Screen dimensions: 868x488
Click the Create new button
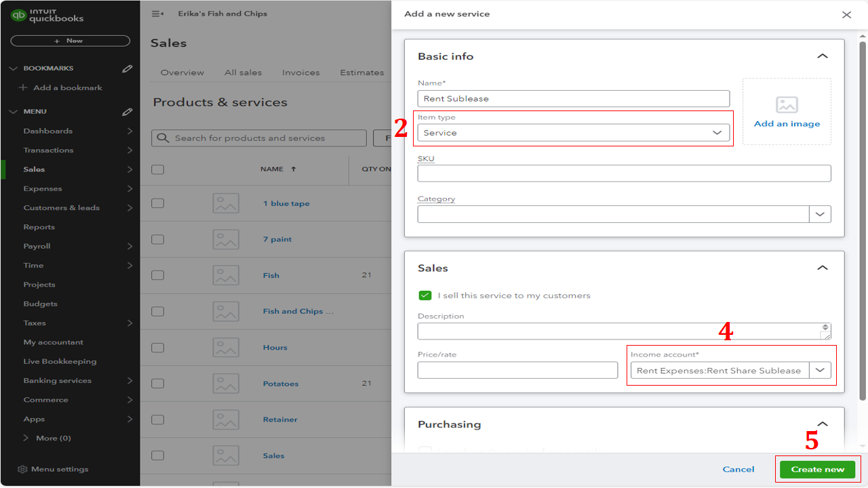point(817,469)
